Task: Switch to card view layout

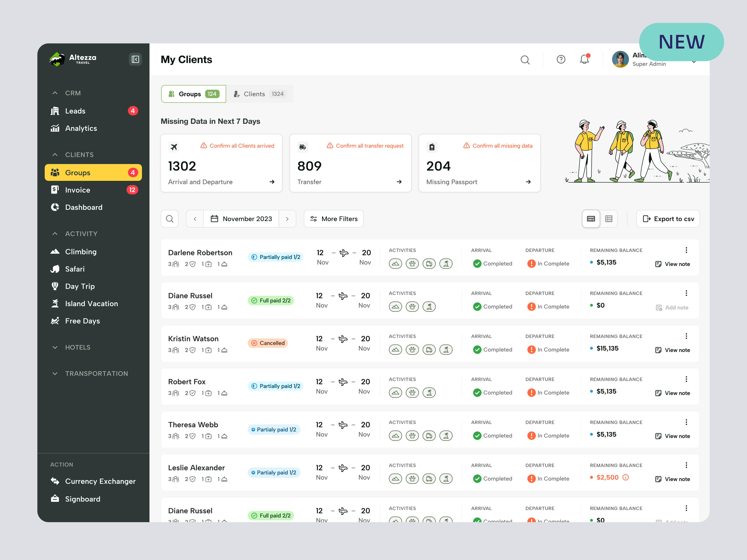Action: [591, 219]
